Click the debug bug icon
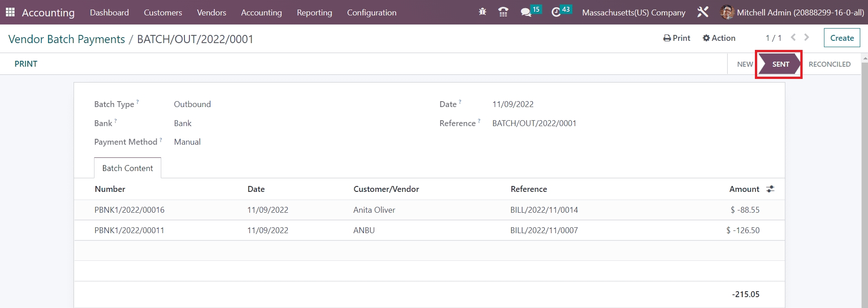The image size is (868, 308). [x=482, y=12]
